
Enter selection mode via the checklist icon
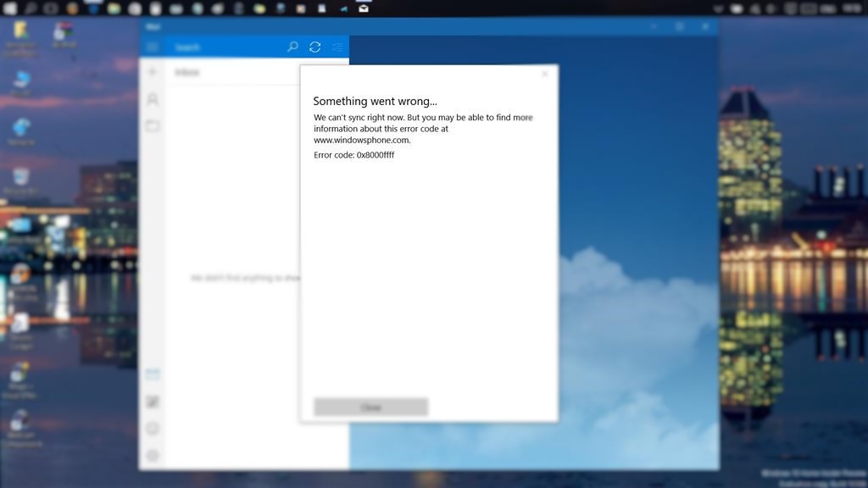(337, 47)
